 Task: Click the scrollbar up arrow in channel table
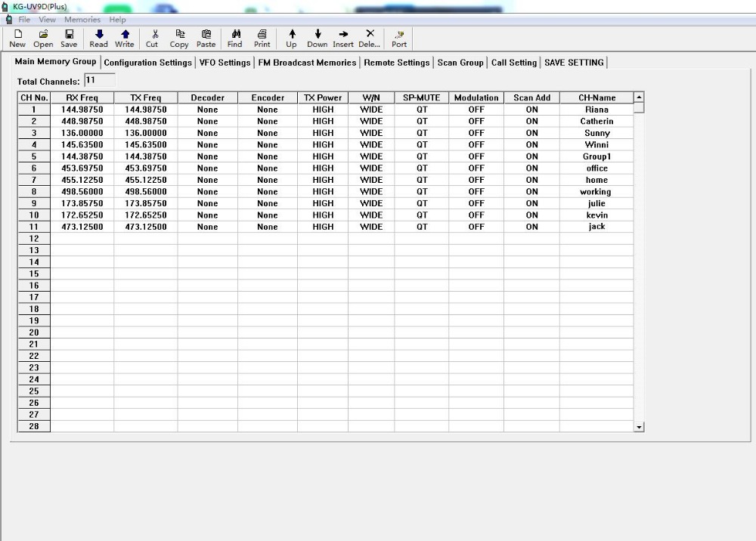point(639,97)
